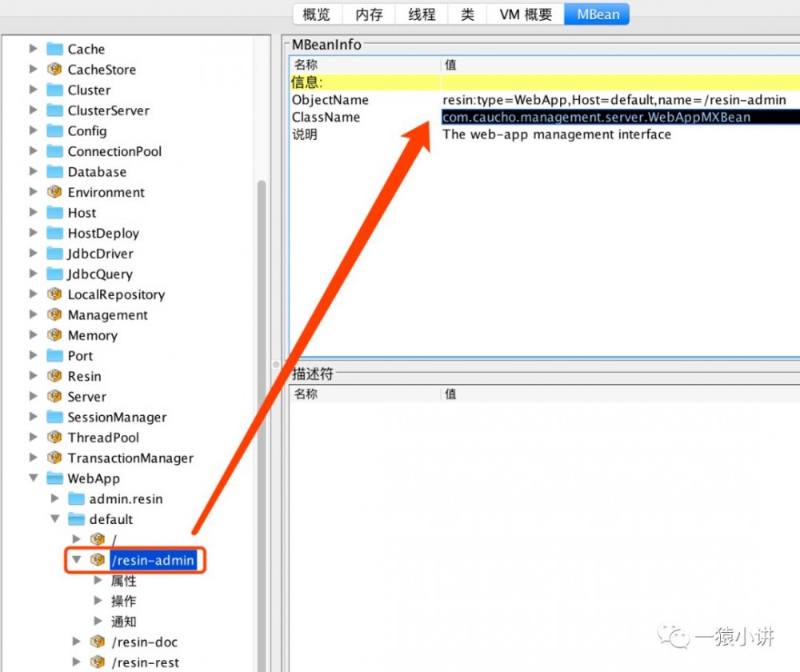Screen dimensions: 800x672
Task: Click the Management bean icon
Action: click(54, 315)
